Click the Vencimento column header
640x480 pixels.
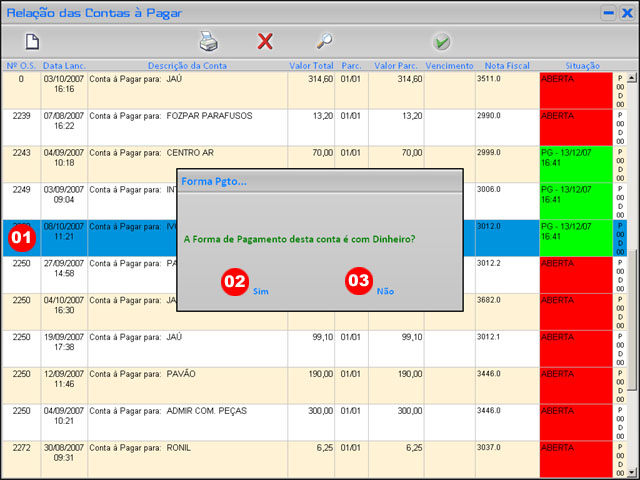[449, 65]
